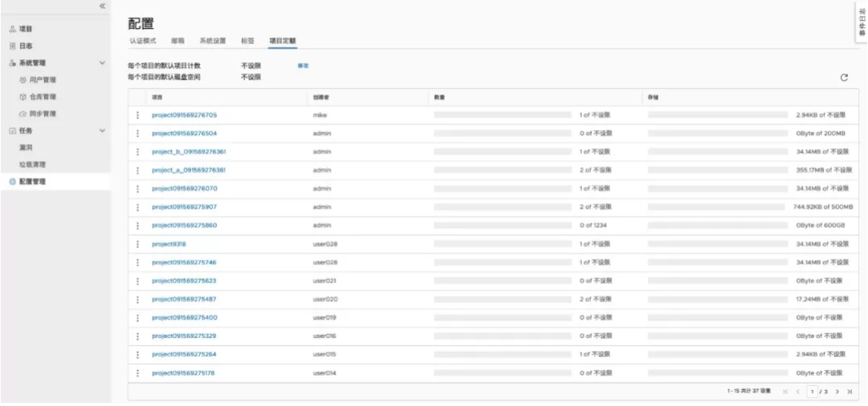Open three-dot menu for project9318 row
This screenshot has width=868, height=406.
point(138,244)
